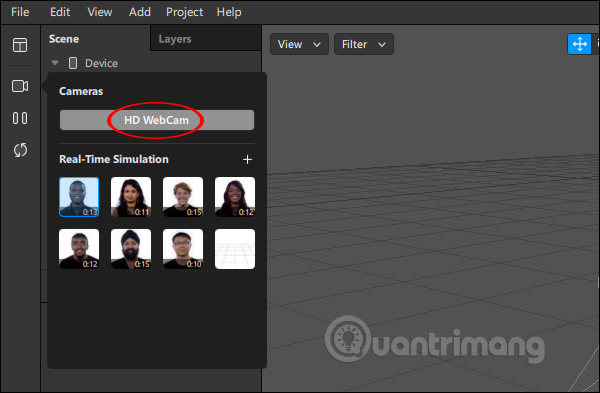Select the glasses man video 0:10
Screen dimensions: 600x393
pos(183,249)
